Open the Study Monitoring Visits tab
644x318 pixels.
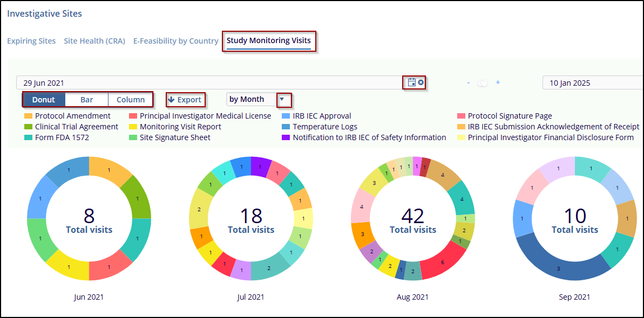coord(268,41)
